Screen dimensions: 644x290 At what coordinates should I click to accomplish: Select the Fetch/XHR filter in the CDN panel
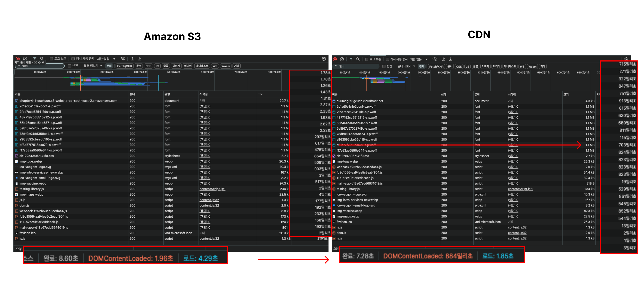436,67
